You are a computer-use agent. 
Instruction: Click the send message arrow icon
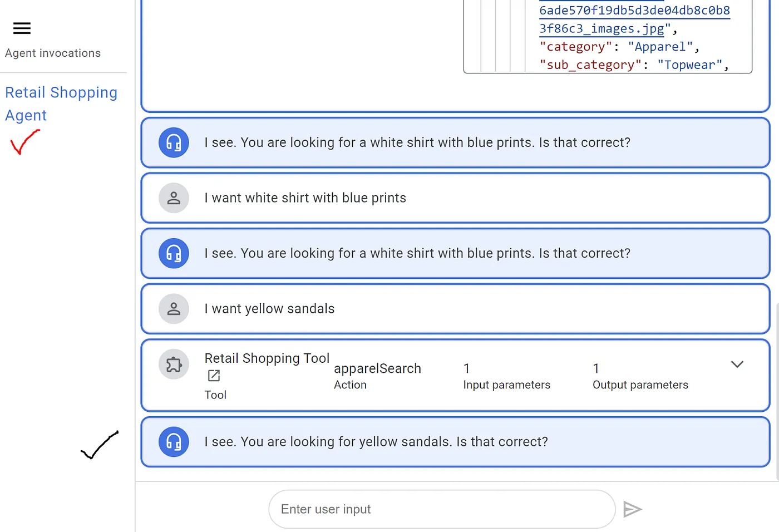coord(633,509)
